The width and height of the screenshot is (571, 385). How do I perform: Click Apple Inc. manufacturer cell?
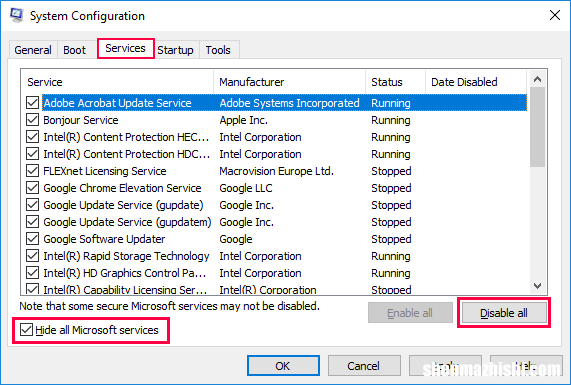pos(243,120)
